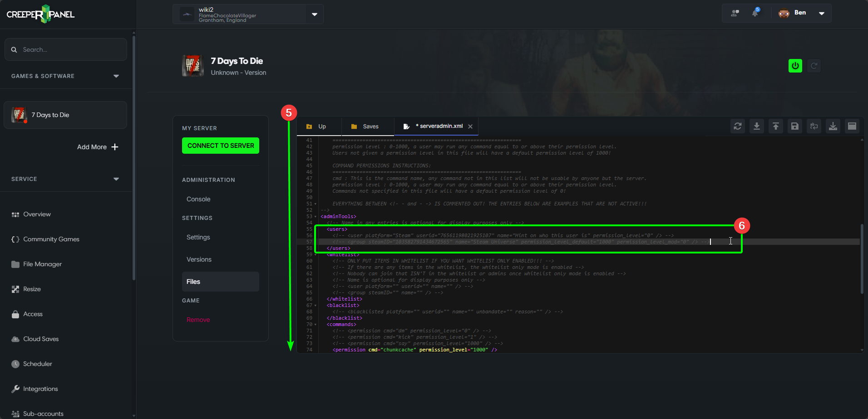
Task: Click the refresh icon in the file editor toolbar
Action: point(738,126)
